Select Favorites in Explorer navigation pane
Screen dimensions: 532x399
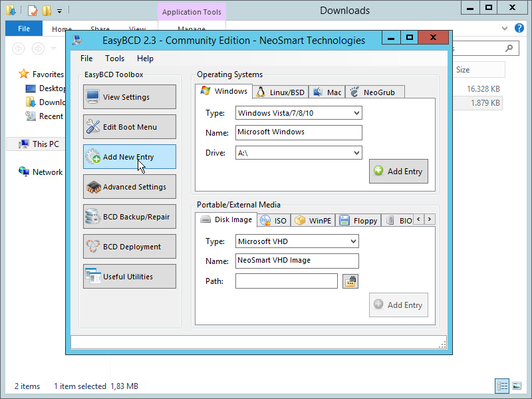point(41,74)
